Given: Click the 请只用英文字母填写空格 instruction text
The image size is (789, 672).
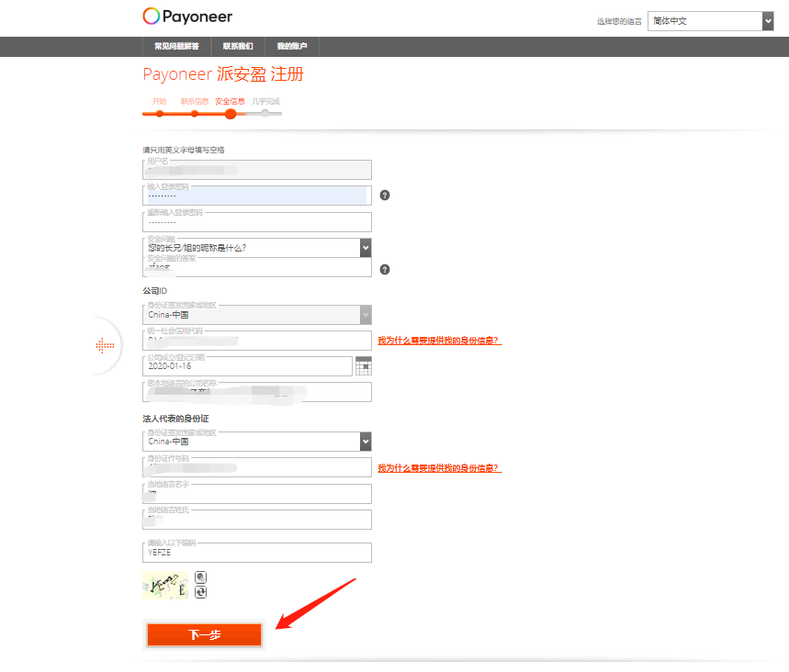Looking at the screenshot, I should tap(184, 150).
